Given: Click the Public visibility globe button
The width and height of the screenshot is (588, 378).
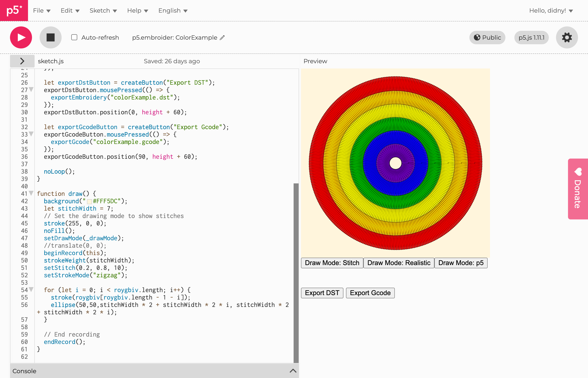Looking at the screenshot, I should click(x=487, y=38).
